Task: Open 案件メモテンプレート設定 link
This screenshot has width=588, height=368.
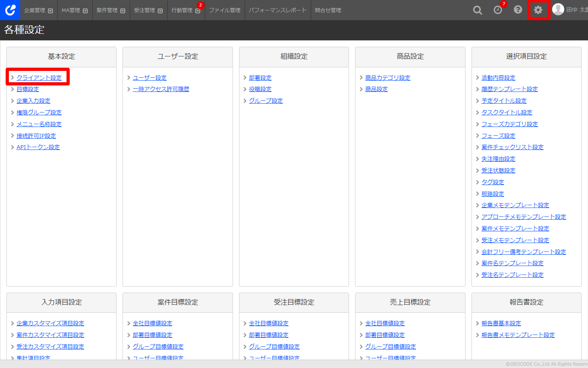Action: click(515, 229)
